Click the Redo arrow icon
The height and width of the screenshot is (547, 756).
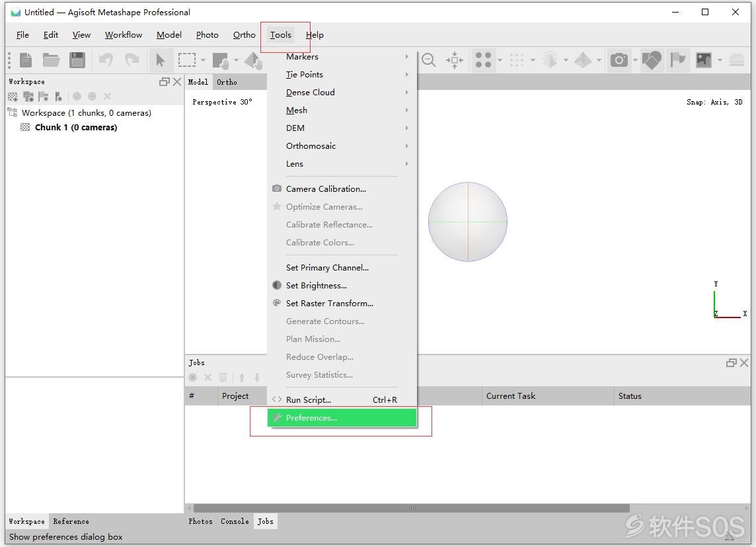[x=132, y=60]
